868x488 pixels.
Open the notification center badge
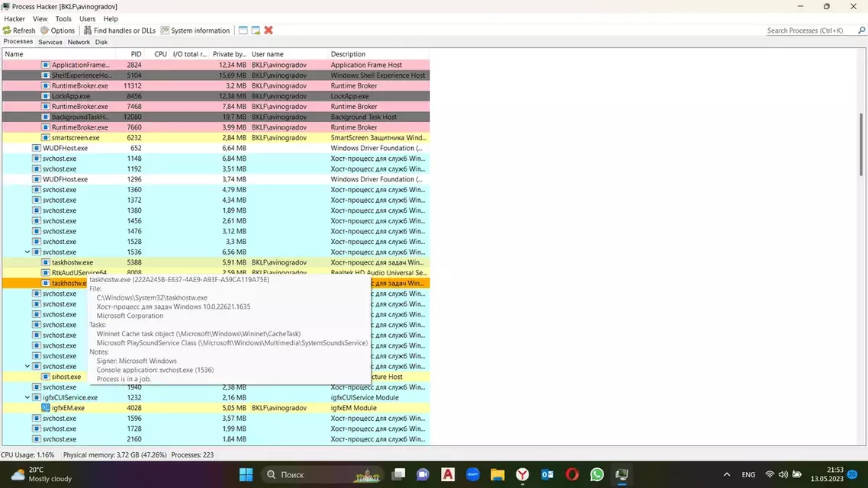(853, 475)
